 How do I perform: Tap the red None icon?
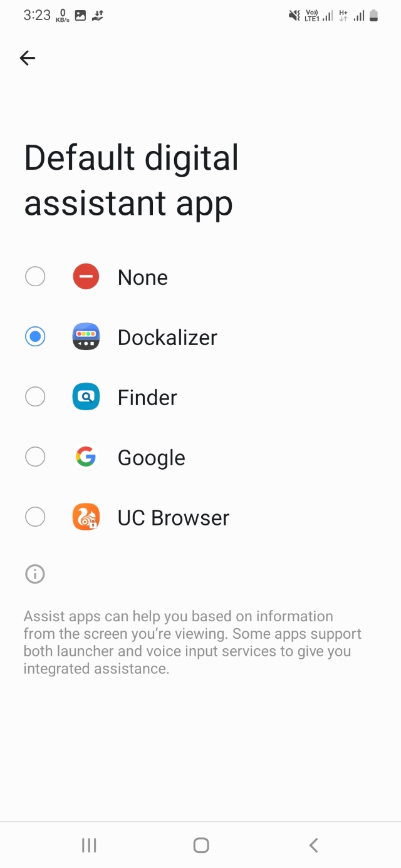pos(86,277)
